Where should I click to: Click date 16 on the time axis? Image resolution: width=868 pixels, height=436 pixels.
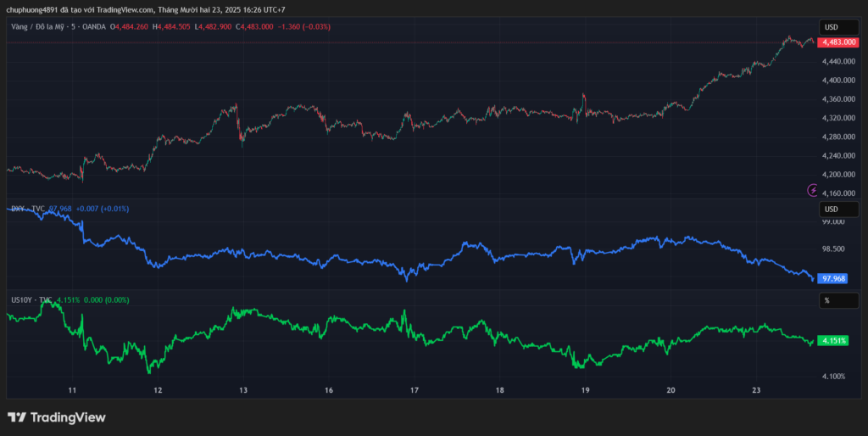(329, 391)
